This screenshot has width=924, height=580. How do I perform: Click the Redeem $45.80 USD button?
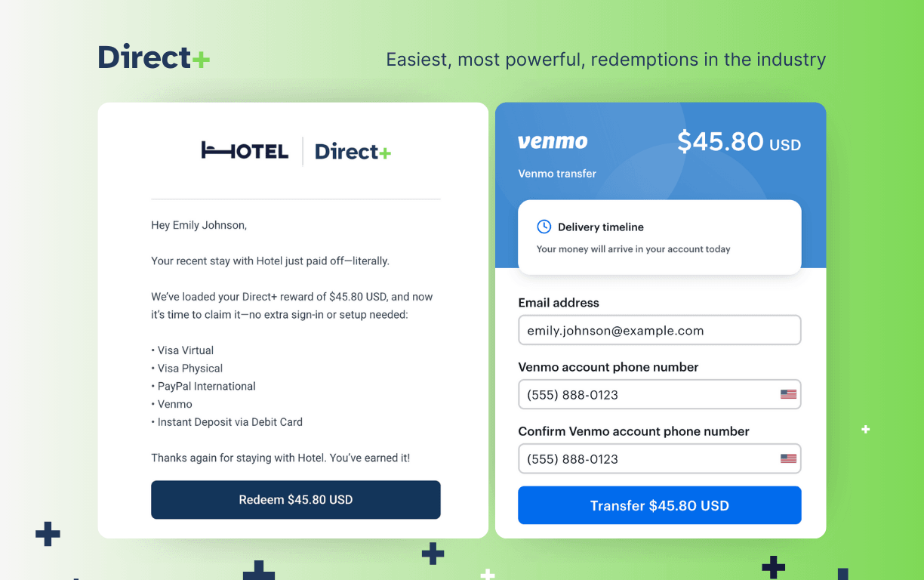point(295,499)
